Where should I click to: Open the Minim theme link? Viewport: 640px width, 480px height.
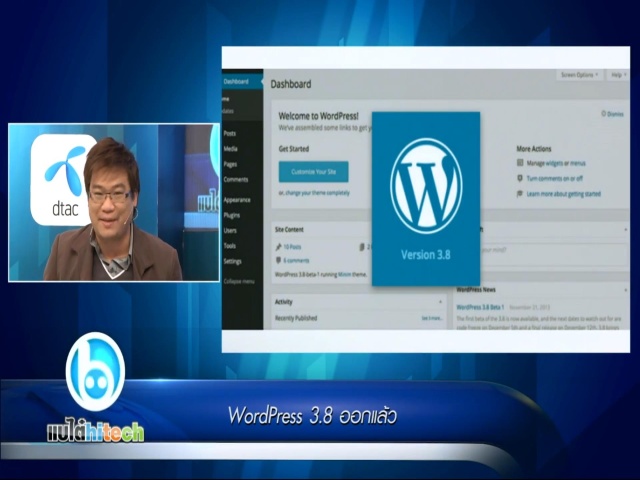pyautogui.click(x=344, y=275)
